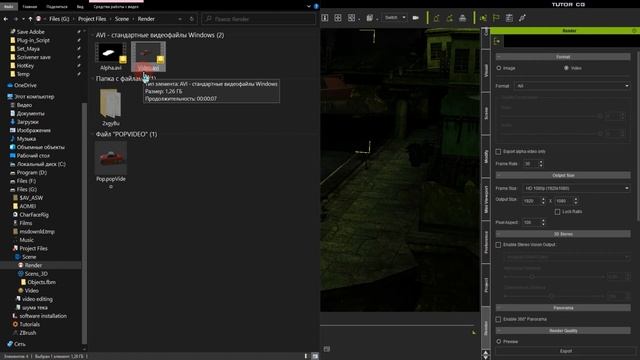Open the Вид ribbon tab

80,7
